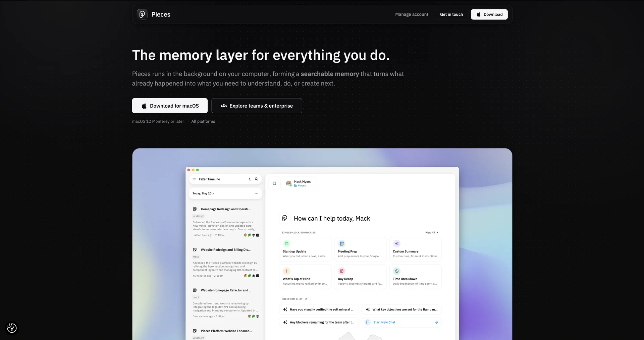Viewport: 644px width, 340px height.
Task: Click the 'react' tag
Action: click(x=196, y=297)
